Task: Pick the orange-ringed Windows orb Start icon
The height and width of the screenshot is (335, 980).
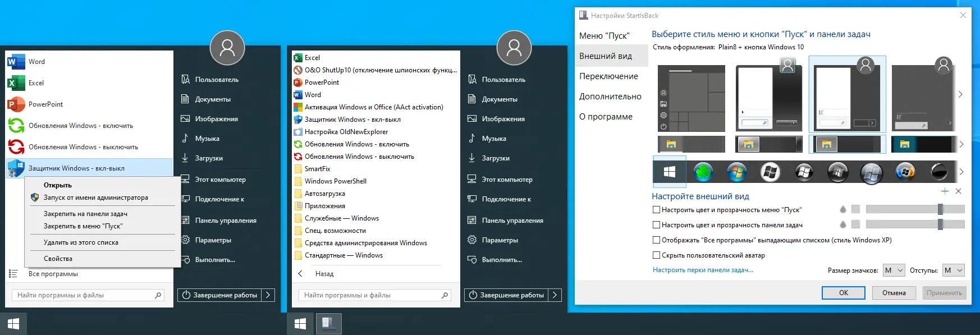Action: 905,172
